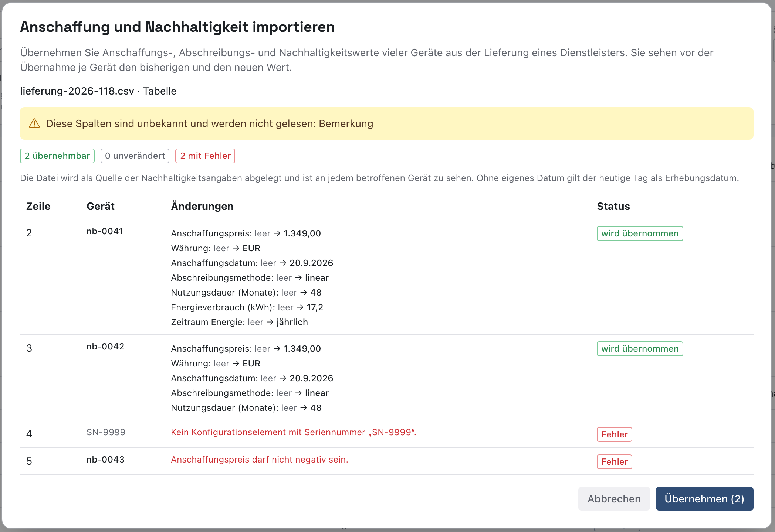
Task: Click the Fehler badge in the nb-0043 row
Action: pyautogui.click(x=614, y=462)
